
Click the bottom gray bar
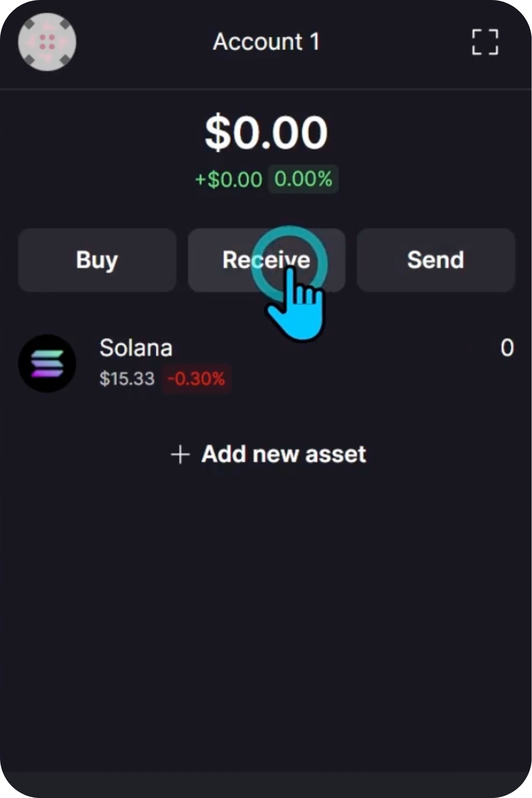tap(266, 784)
